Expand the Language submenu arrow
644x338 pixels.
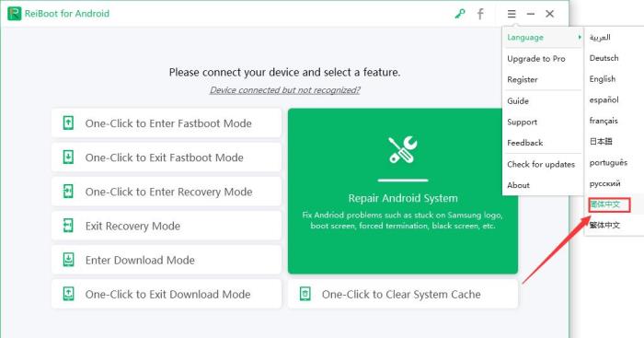click(x=580, y=38)
